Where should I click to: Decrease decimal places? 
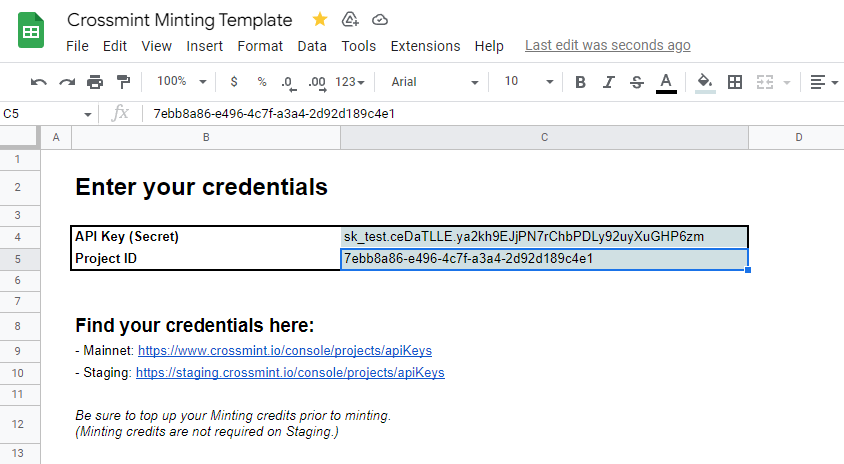[289, 82]
